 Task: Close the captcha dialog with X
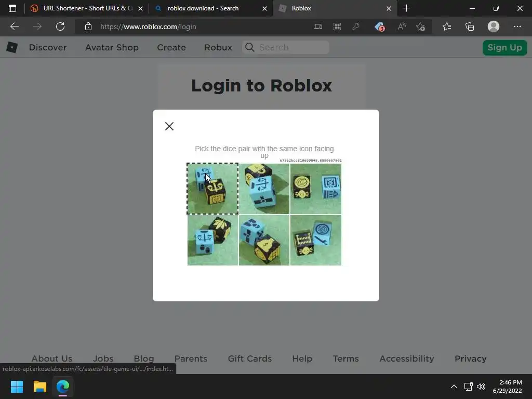169,126
